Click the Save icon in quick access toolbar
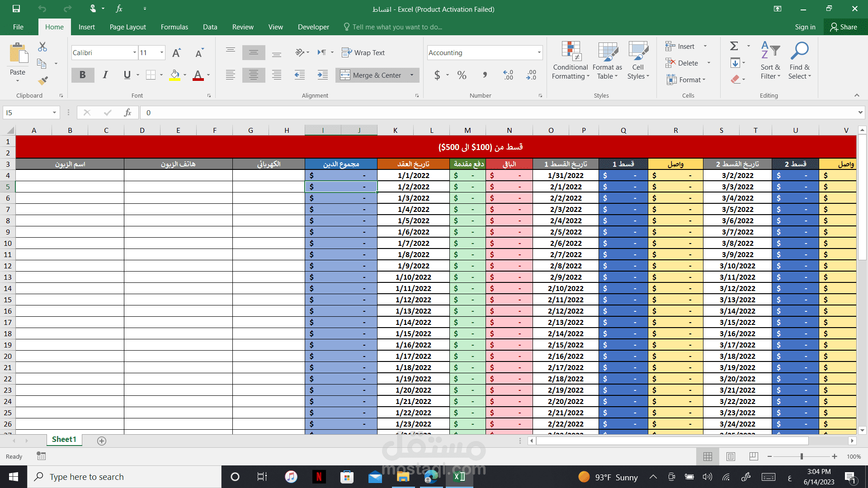The image size is (868, 488). pyautogui.click(x=16, y=9)
